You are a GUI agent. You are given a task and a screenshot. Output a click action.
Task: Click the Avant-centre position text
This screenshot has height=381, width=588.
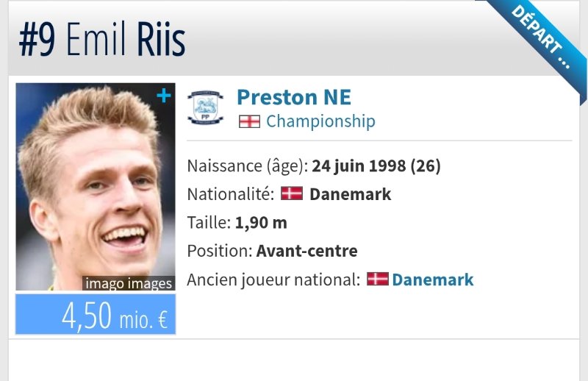(306, 251)
